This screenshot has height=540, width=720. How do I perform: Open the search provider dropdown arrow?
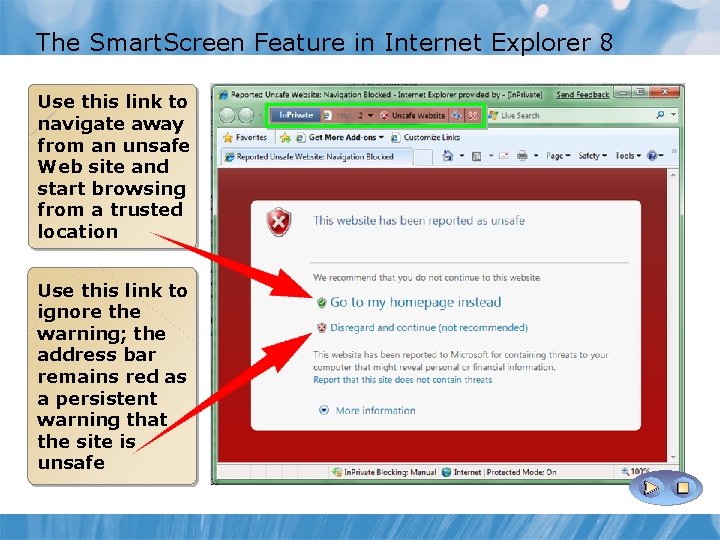click(673, 114)
